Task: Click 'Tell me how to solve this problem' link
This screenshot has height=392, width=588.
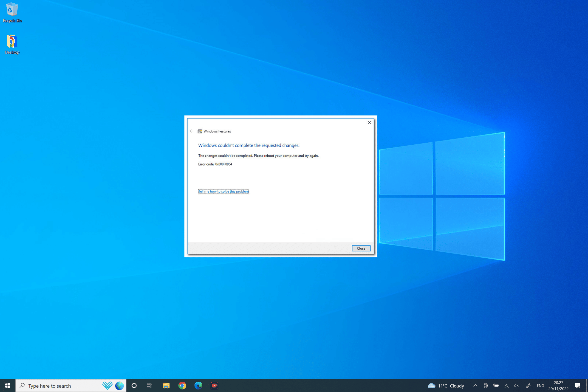Action: click(223, 191)
